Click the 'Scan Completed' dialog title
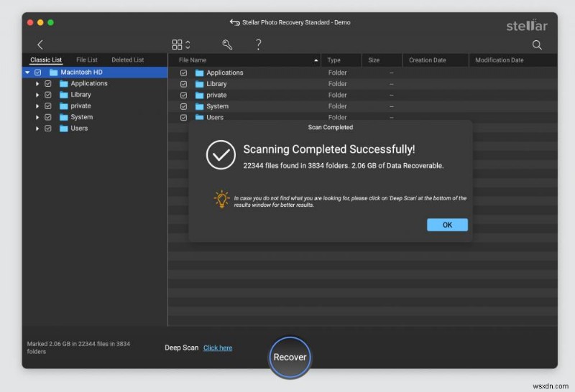 pyautogui.click(x=331, y=128)
